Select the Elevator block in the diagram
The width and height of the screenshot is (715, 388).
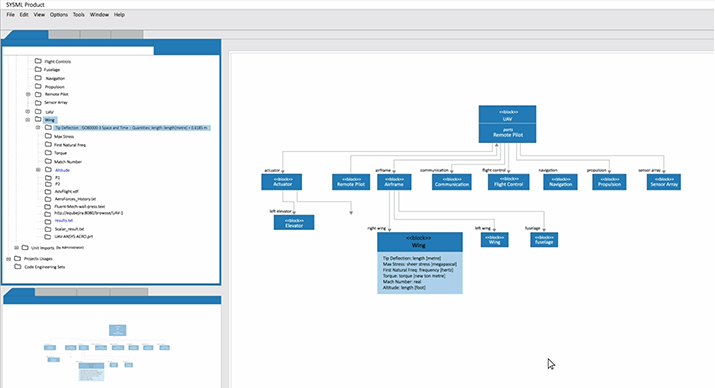(x=294, y=222)
